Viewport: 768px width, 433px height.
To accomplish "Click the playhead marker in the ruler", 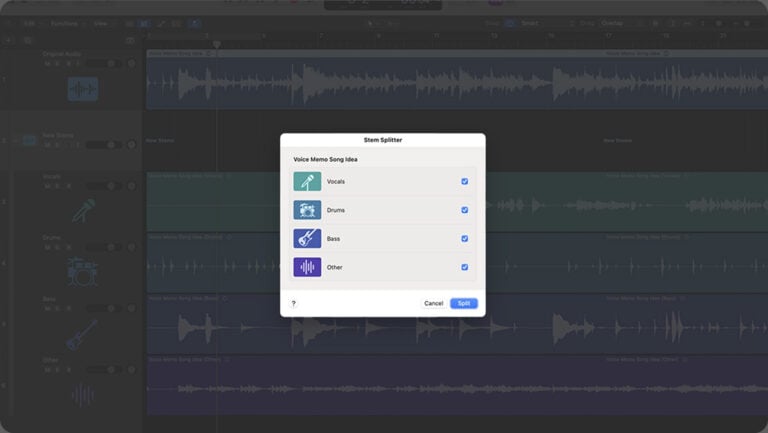I will point(216,44).
